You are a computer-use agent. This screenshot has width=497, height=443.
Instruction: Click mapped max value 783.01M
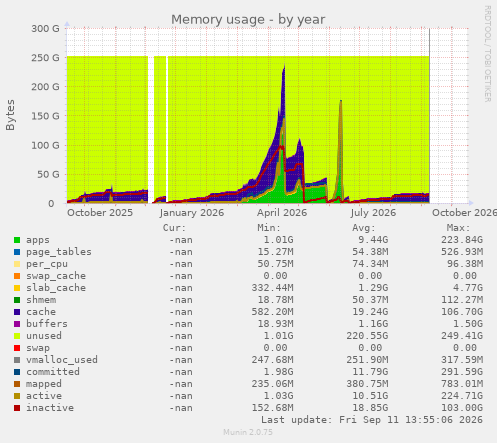click(x=462, y=384)
